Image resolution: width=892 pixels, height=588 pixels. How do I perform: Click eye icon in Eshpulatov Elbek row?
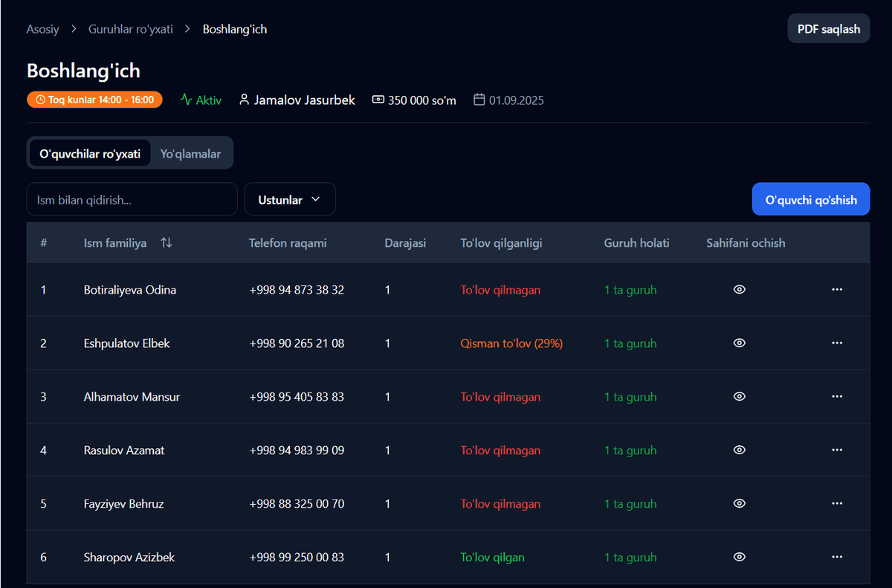[x=739, y=343]
